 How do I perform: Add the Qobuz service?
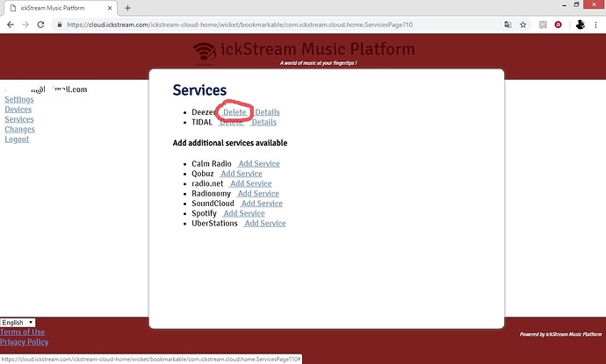tap(241, 174)
